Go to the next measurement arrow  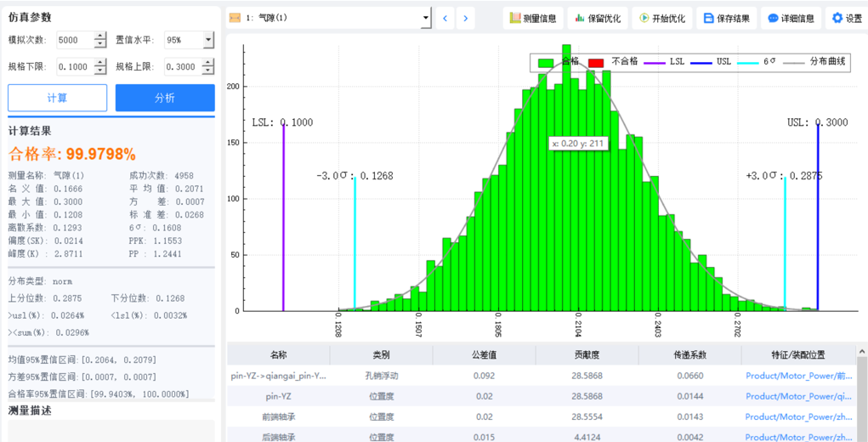465,18
